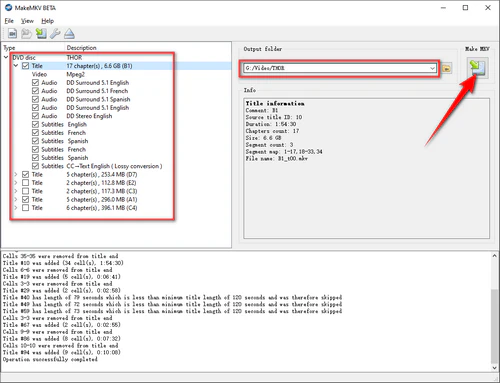
Task: Toggle the CC→Text English subtitles checkbox
Action: pyautogui.click(x=36, y=166)
